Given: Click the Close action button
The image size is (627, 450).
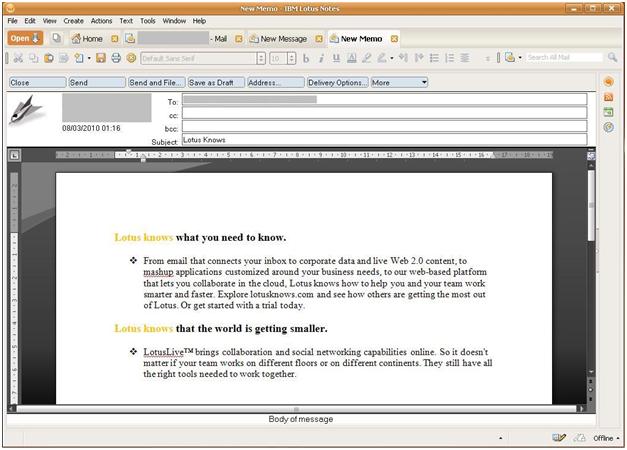Looking at the screenshot, I should (38, 82).
